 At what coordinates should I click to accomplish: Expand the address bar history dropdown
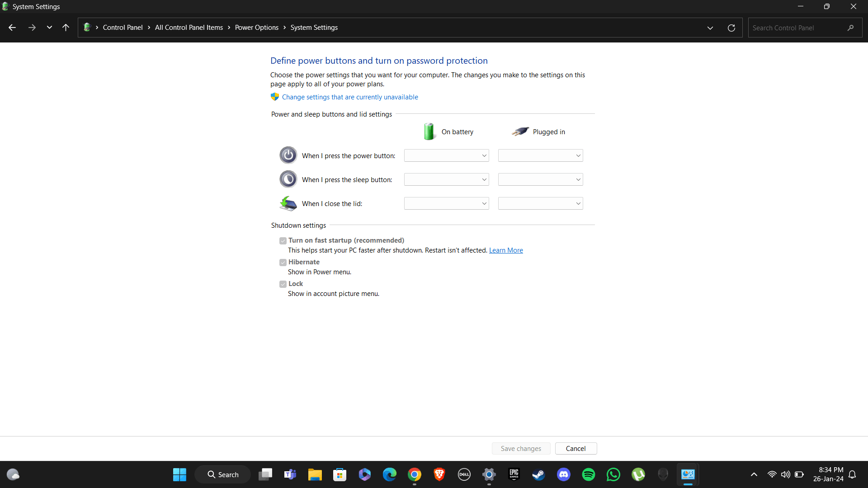(710, 28)
